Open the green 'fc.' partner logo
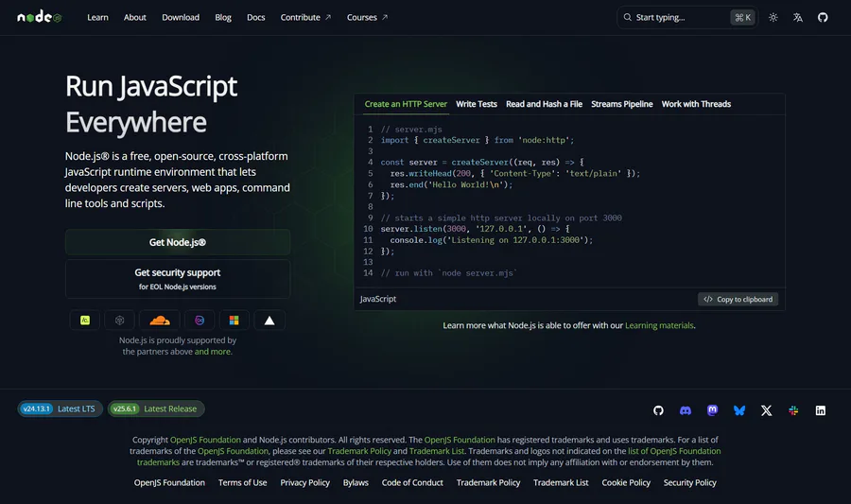 [85, 321]
